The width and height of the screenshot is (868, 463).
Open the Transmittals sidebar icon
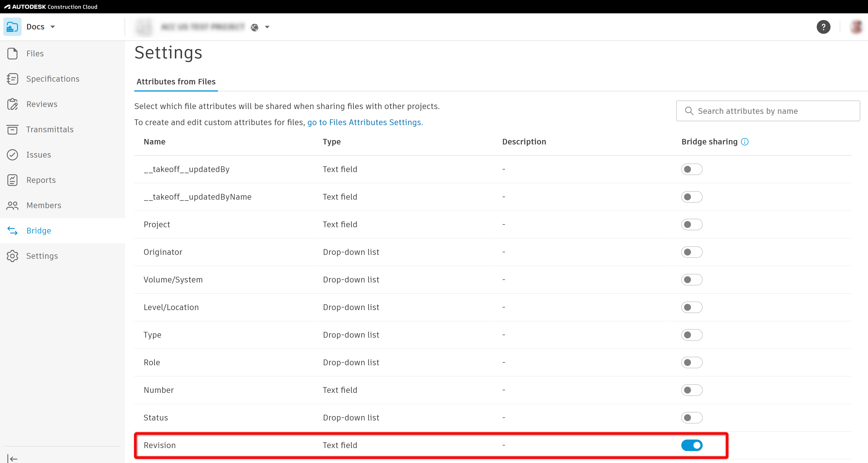pyautogui.click(x=12, y=129)
